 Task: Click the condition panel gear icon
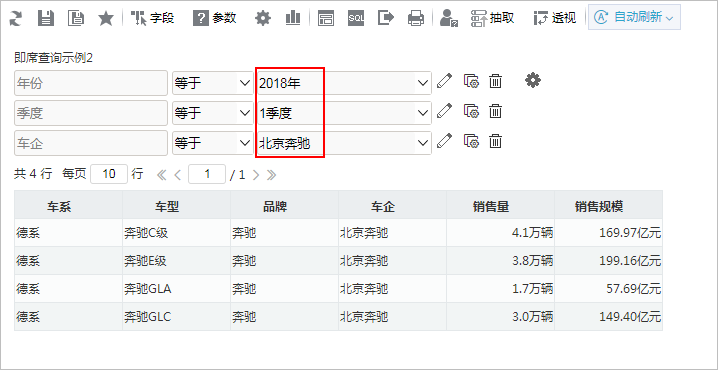(533, 81)
